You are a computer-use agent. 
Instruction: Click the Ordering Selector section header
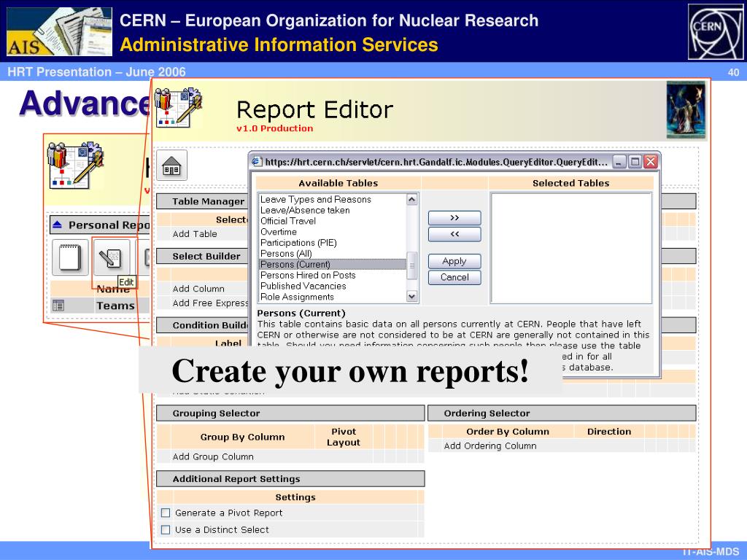(562, 413)
